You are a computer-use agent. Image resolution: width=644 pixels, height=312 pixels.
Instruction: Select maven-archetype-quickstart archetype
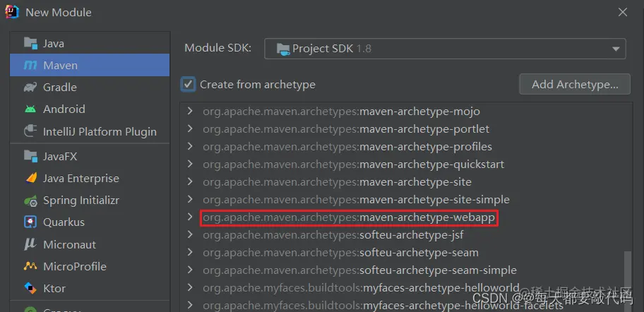coord(353,164)
